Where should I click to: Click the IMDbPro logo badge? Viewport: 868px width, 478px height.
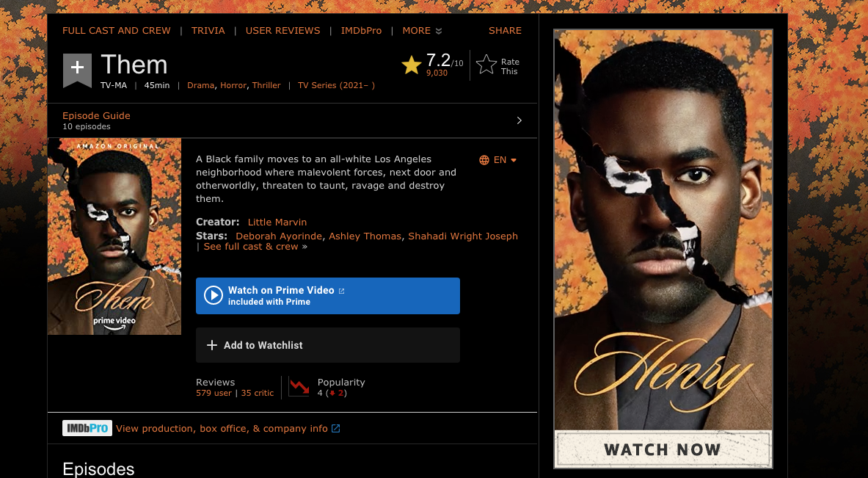87,428
